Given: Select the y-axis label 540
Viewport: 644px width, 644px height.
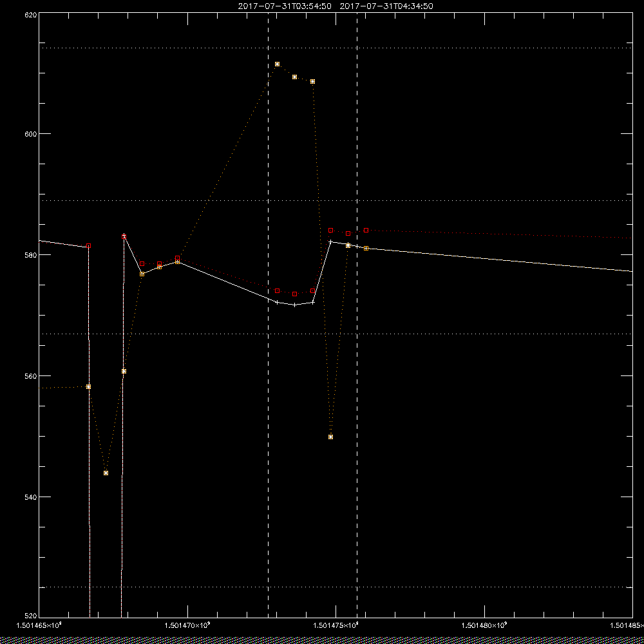Looking at the screenshot, I should pos(31,497).
